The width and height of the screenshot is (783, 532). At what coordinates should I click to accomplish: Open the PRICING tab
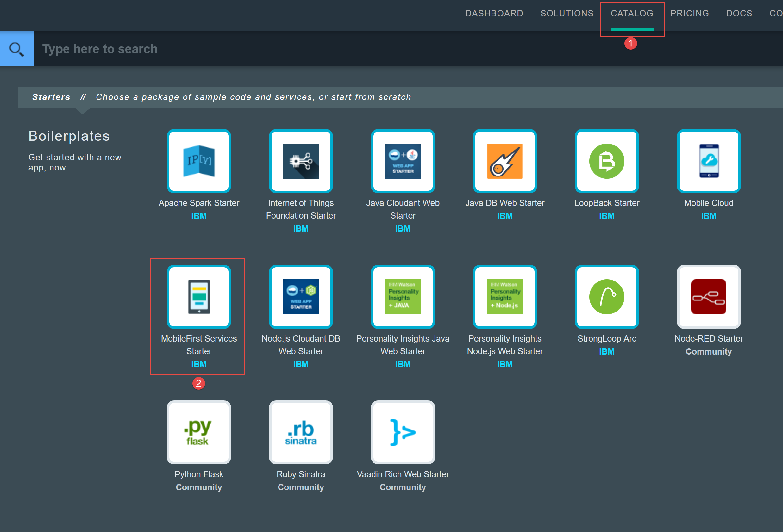[x=690, y=14]
